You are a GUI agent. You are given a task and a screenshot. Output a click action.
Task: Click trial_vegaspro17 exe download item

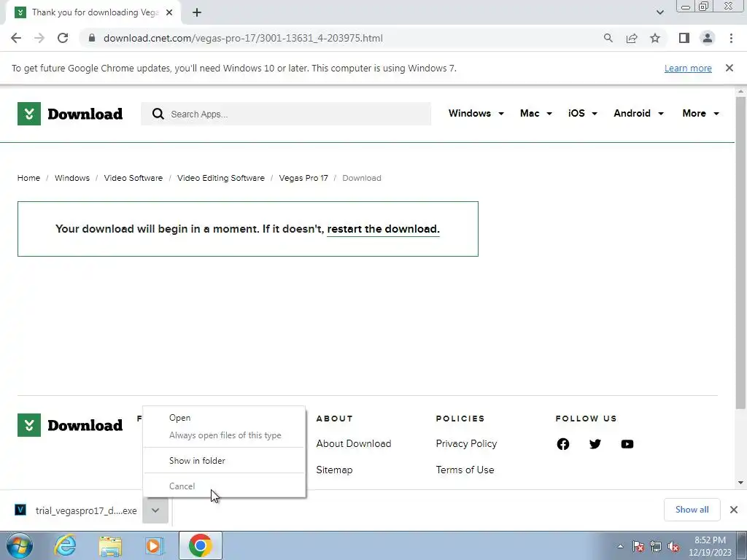tap(76, 510)
